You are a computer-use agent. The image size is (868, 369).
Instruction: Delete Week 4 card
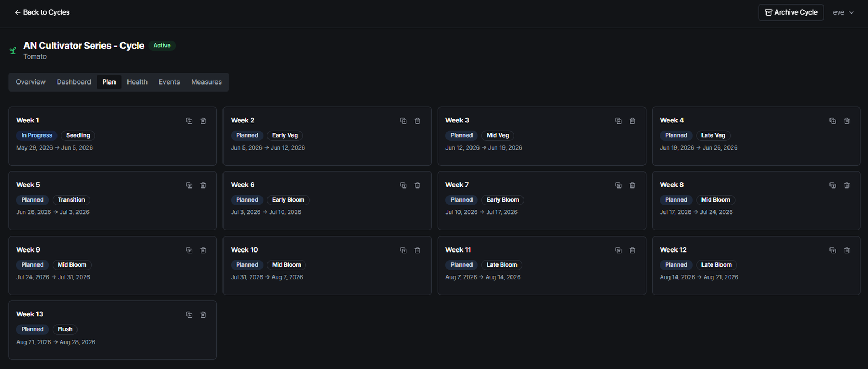click(846, 121)
